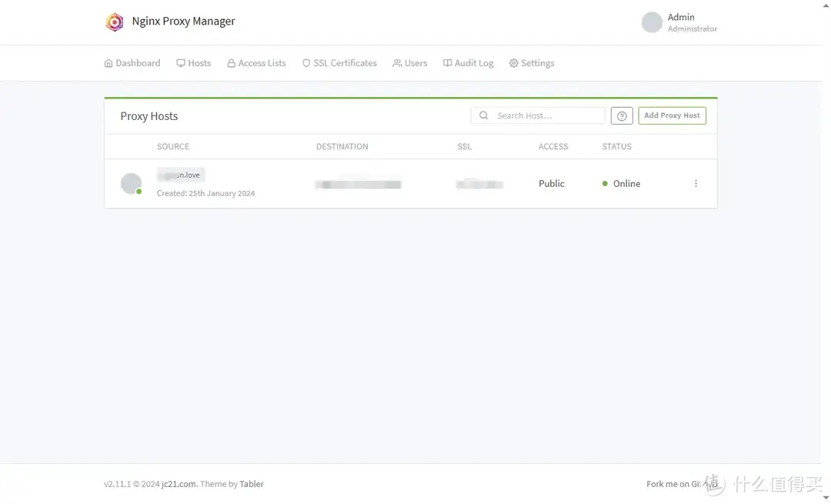Click the STATUS column header
The image size is (831, 504).
pyautogui.click(x=616, y=147)
